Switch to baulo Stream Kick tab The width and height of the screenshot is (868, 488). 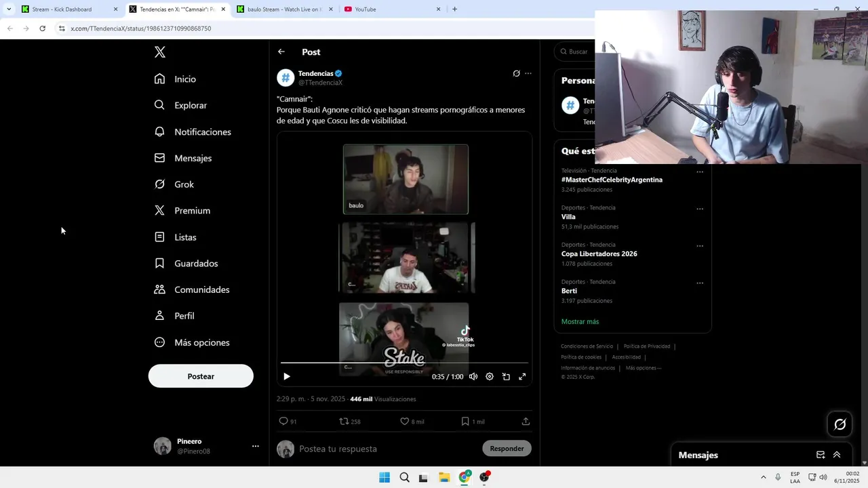285,9
